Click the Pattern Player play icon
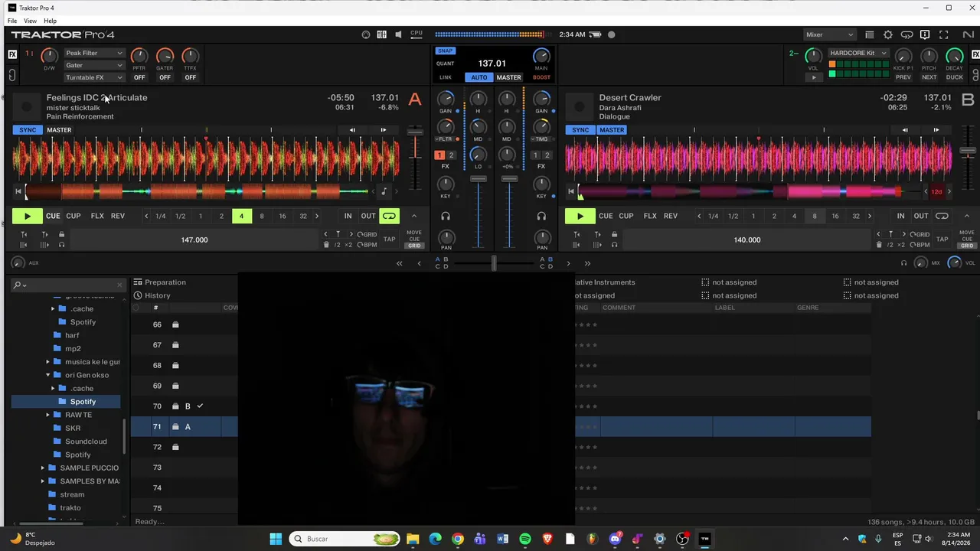Screen dimensions: 980x551 pos(814,77)
